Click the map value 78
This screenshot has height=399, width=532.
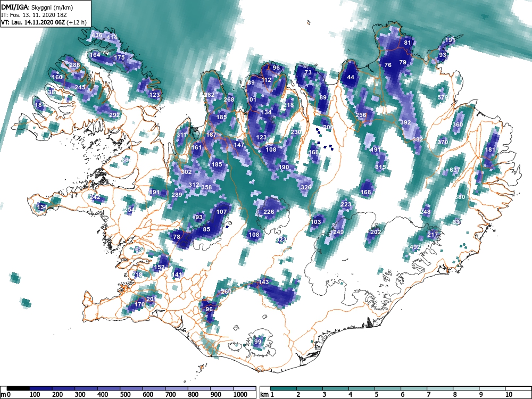point(177,237)
